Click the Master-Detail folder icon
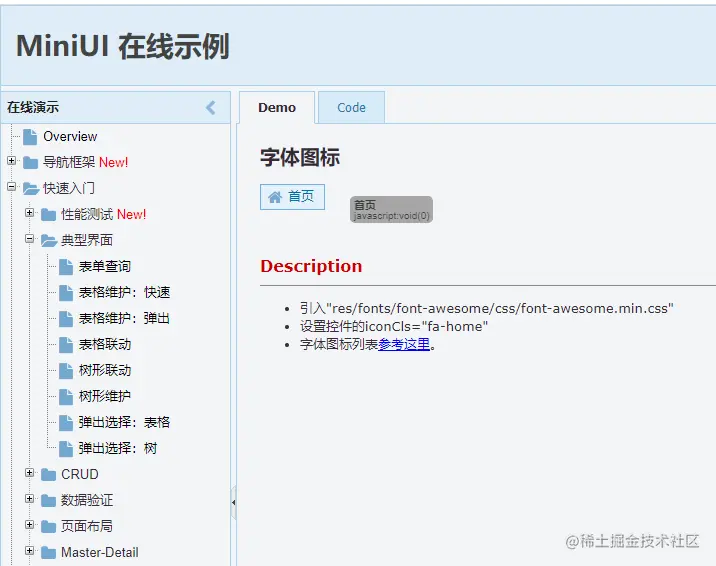Image resolution: width=716 pixels, height=566 pixels. 48,553
